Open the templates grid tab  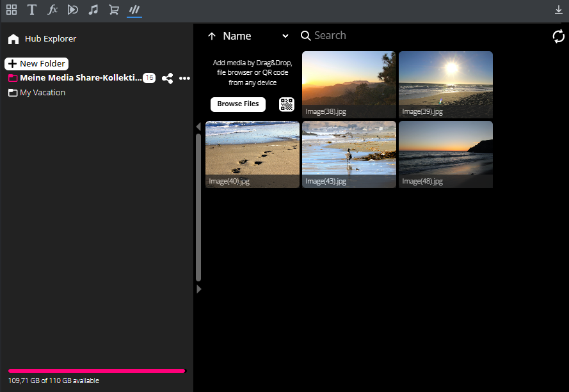click(12, 10)
